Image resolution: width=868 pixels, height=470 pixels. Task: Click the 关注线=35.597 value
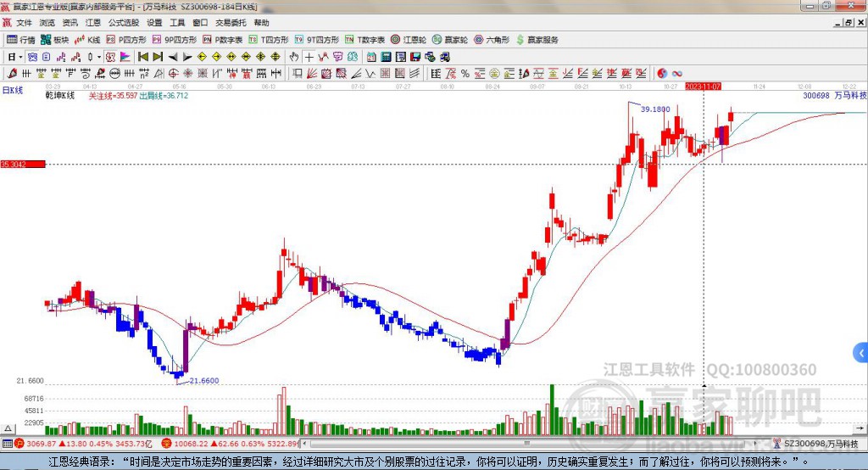coord(113,95)
